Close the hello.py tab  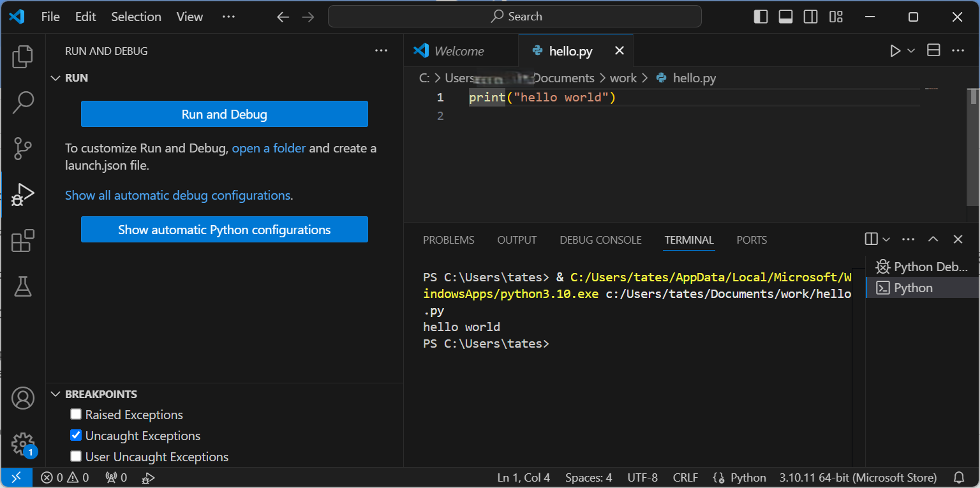619,50
